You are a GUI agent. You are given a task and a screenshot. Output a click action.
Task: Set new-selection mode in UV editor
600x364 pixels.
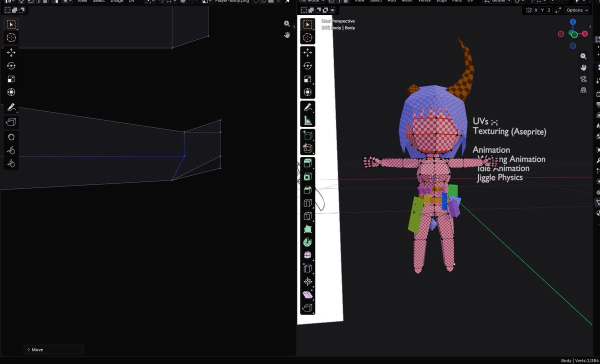pos(7,10)
